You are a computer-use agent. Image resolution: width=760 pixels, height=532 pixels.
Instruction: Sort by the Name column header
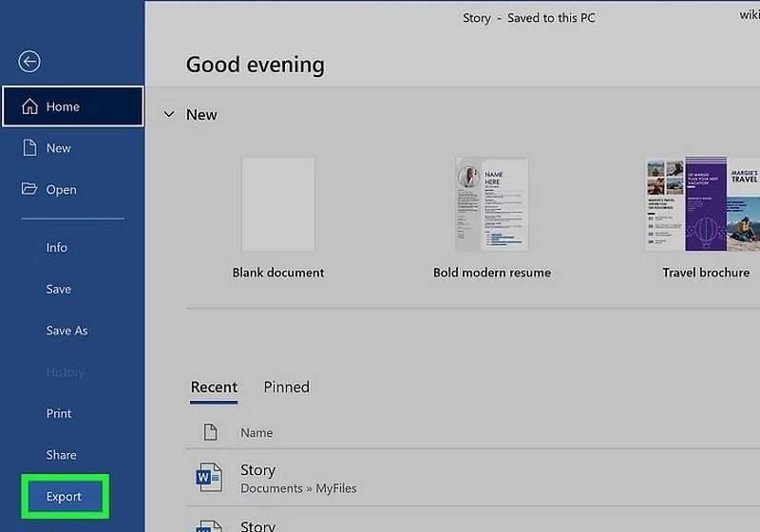point(256,432)
